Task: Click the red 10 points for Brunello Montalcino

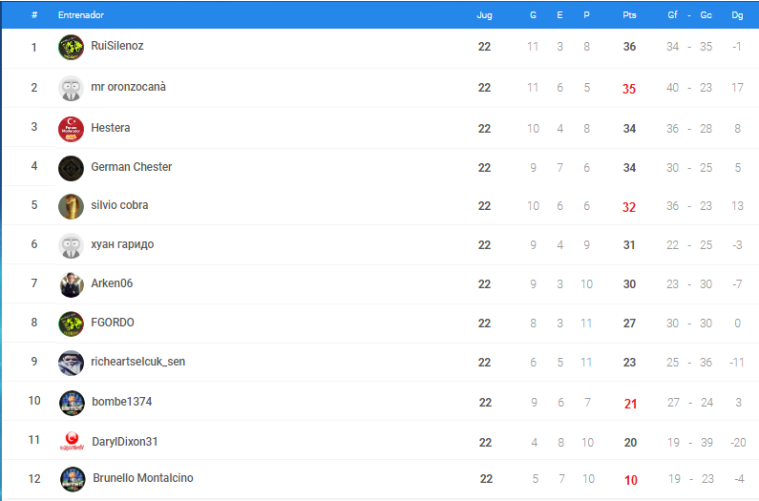Action: point(631,480)
